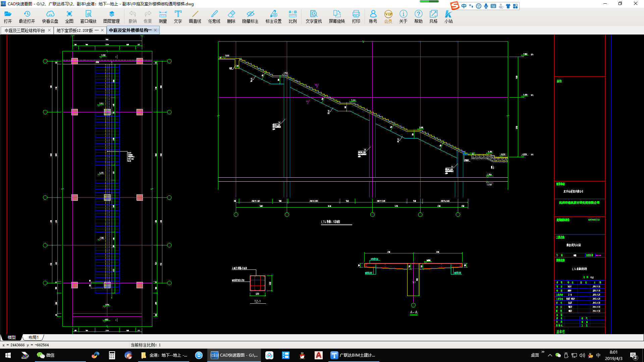
Task: Toggle Sogou input 中 language mode
Action: tap(464, 6)
